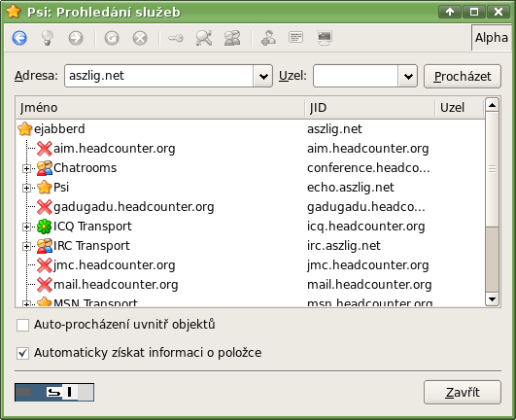Viewport: 516px width, 420px height.
Task: Expand the IRC Transport tree node
Action: click(x=26, y=246)
